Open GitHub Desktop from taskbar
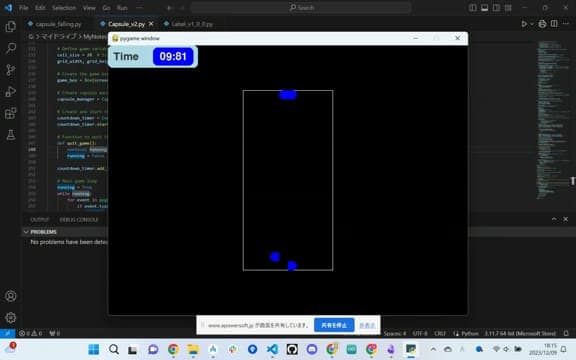This screenshot has height=360, width=576. 292,349
